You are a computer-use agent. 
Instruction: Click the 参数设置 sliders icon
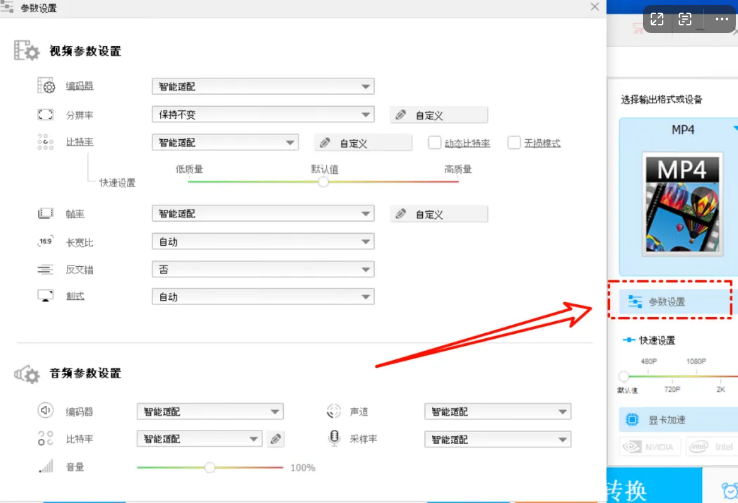coord(634,301)
